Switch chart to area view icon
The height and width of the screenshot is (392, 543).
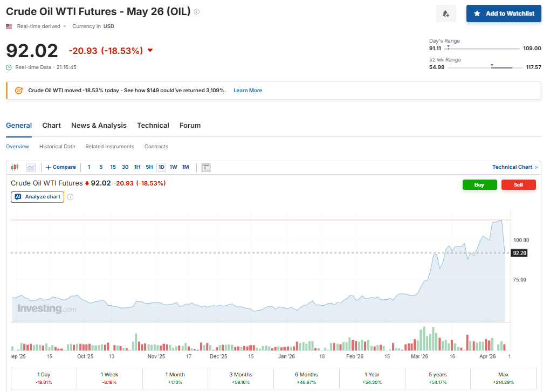click(x=31, y=167)
